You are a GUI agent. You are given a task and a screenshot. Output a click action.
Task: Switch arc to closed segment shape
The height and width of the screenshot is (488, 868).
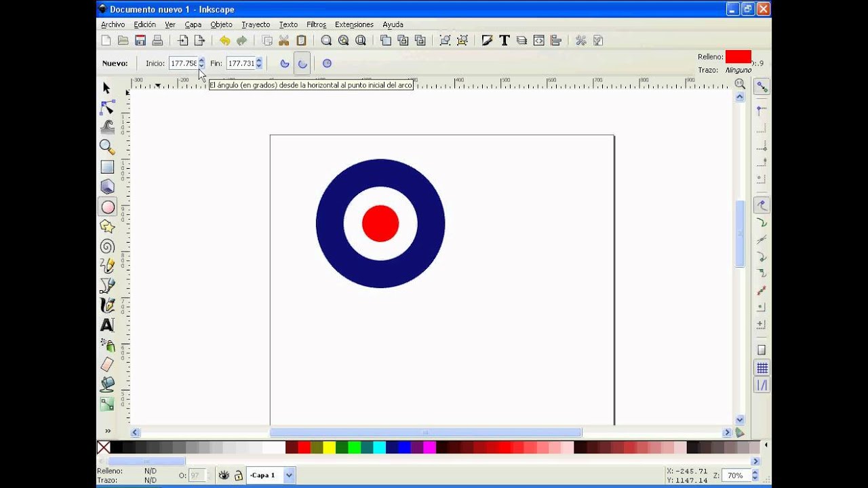(x=285, y=63)
